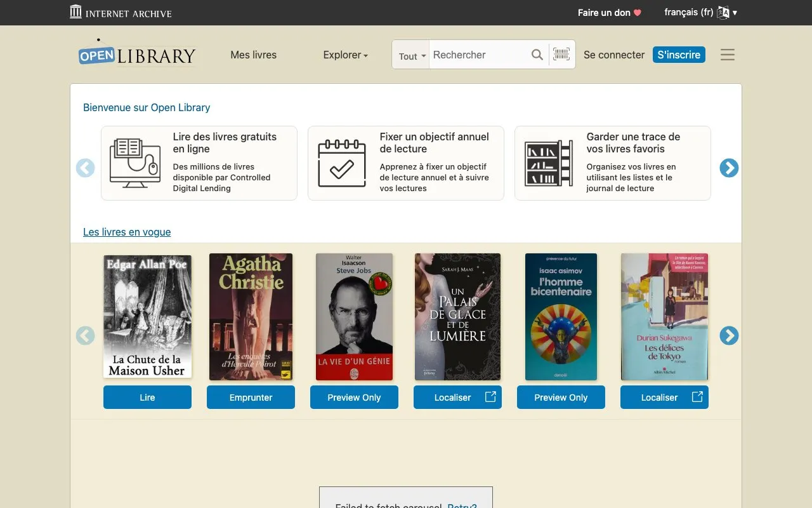Go back in trending books carousel
The height and width of the screenshot is (508, 812).
86,335
